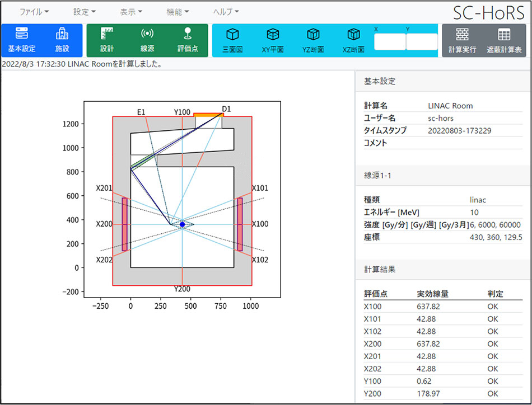This screenshot has height=405, width=532.
Task: Open the 機能 menu
Action: tap(178, 11)
